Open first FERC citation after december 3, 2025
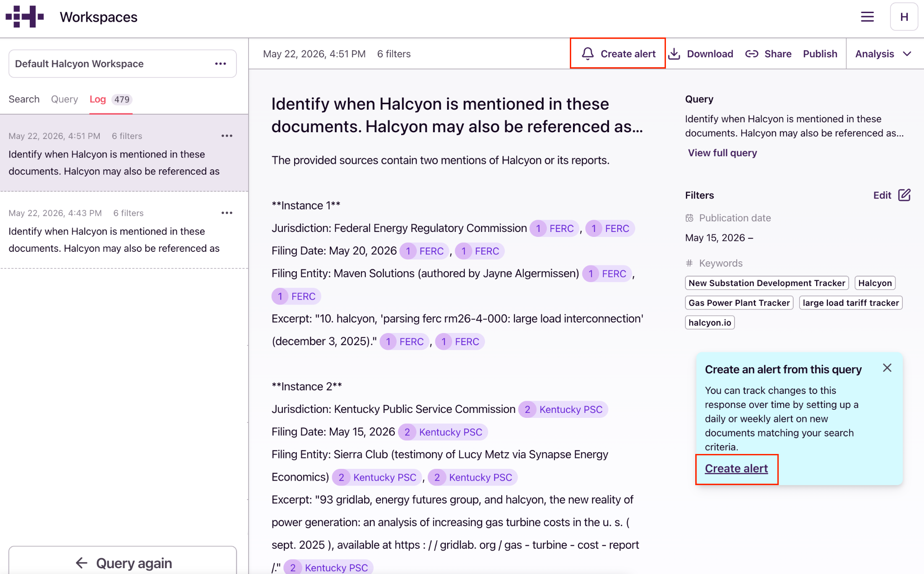Screen dimensions: 924x574 (404, 342)
